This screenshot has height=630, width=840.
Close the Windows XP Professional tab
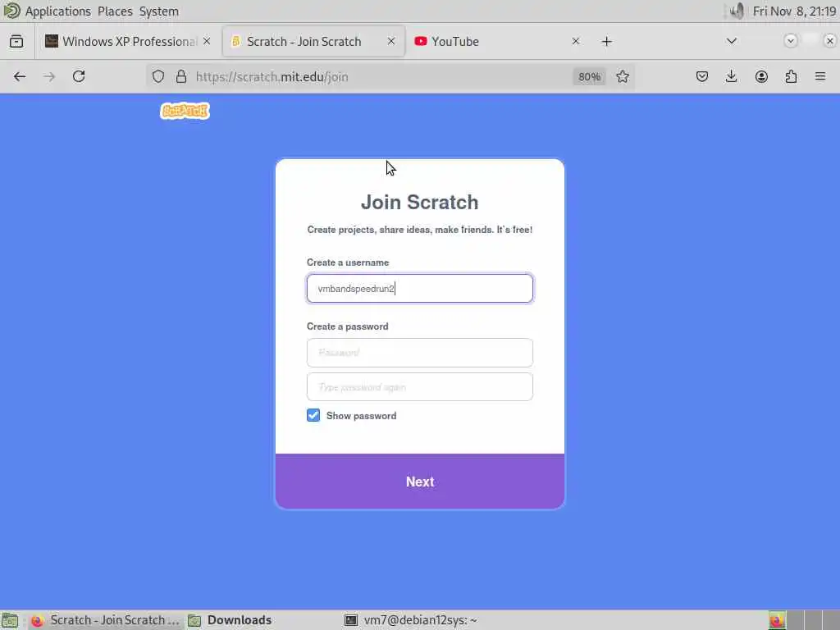point(207,41)
